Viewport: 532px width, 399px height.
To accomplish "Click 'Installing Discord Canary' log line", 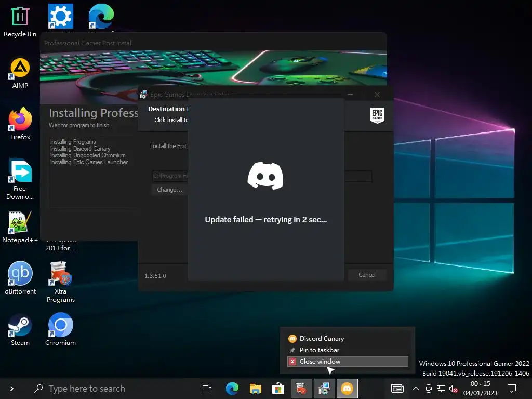I will pos(81,149).
